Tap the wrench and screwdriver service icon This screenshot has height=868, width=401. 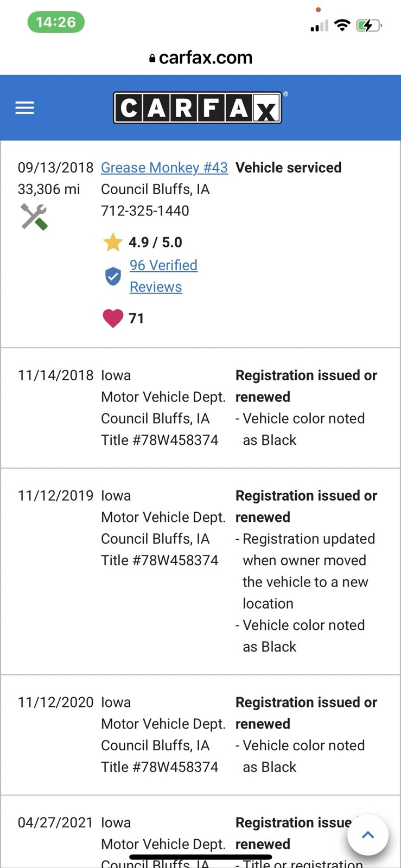(34, 216)
